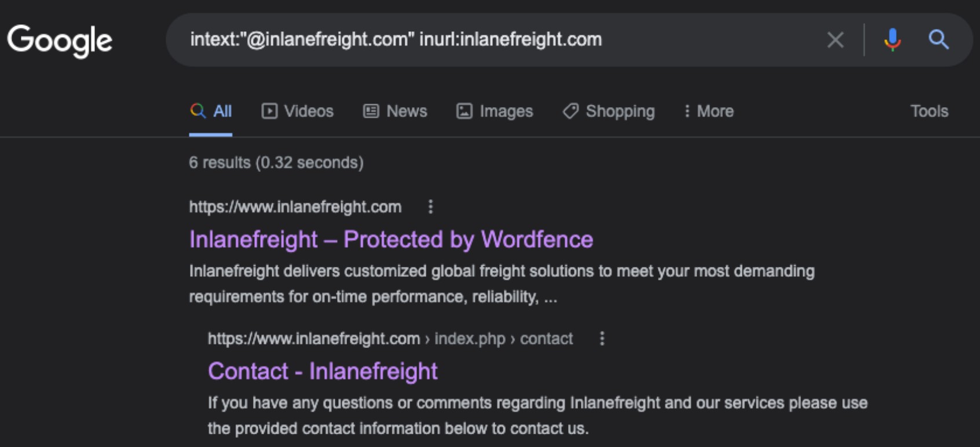980x447 pixels.
Task: Click the https://www.inlanefreight.com URL above first result
Action: (x=295, y=207)
